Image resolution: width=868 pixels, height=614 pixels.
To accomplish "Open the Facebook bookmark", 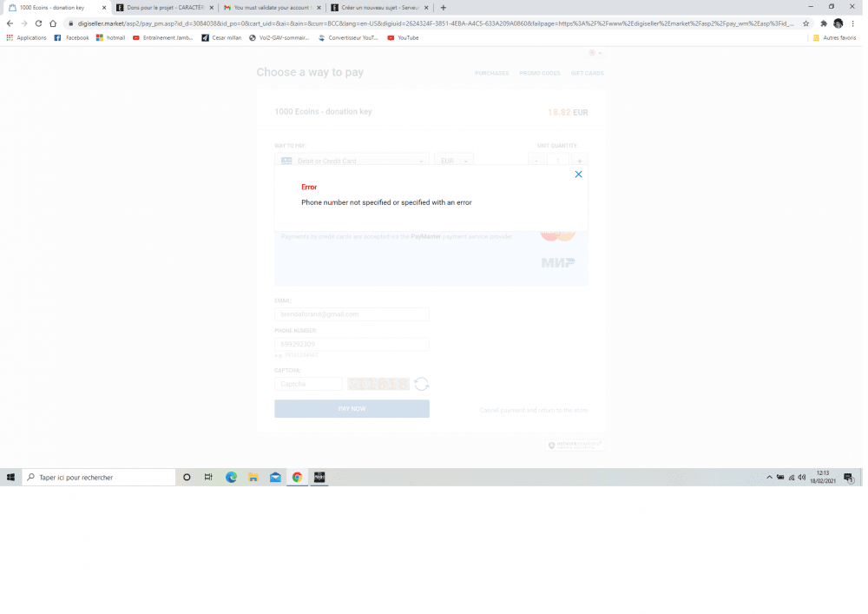I will pos(72,38).
